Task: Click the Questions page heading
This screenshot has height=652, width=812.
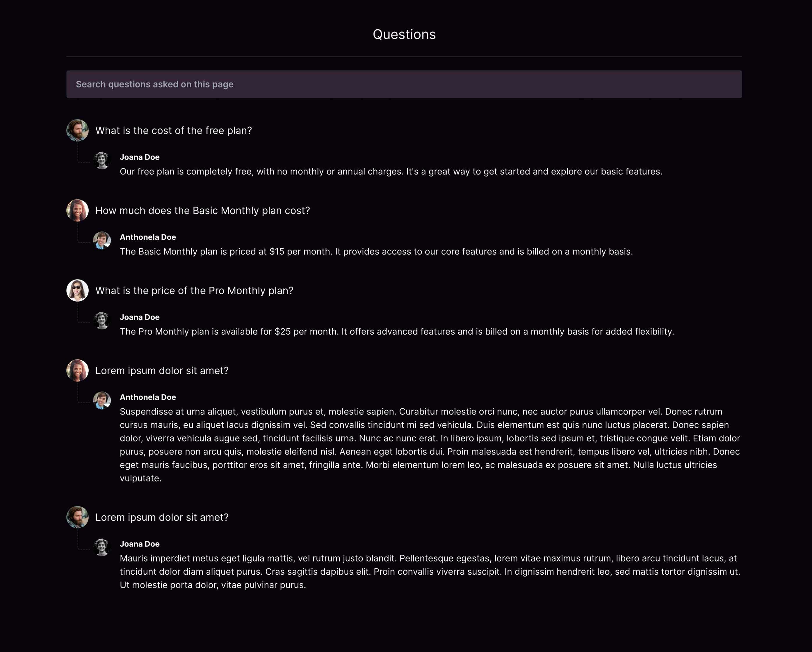Action: click(404, 34)
